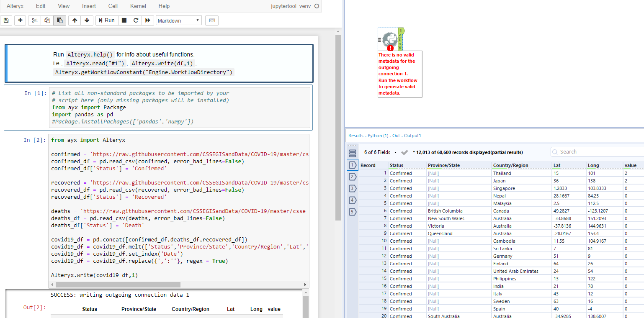Viewport: 644px width, 318px height.
Task: Paste cells below using clipboard icon
Action: click(x=59, y=21)
